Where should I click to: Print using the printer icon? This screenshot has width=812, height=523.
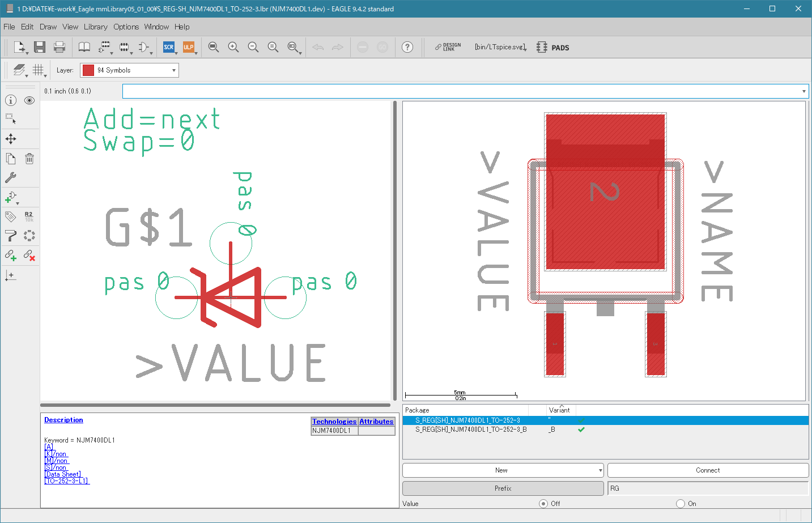59,47
